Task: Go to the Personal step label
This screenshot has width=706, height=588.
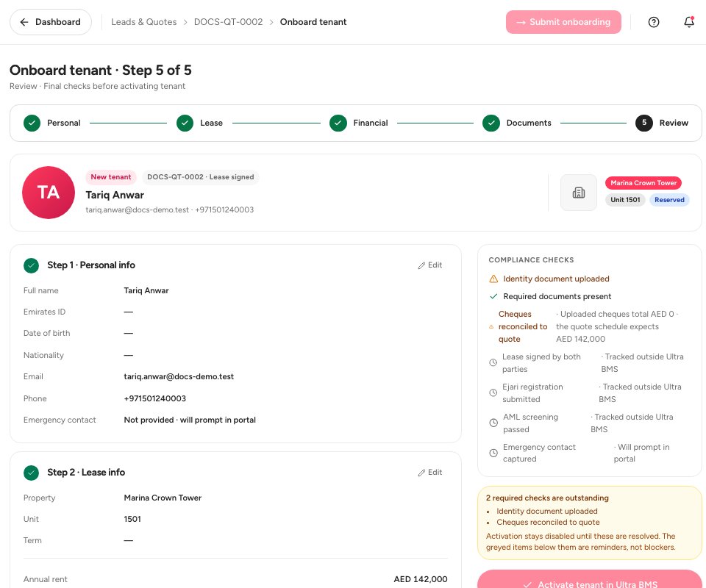Action: [64, 123]
